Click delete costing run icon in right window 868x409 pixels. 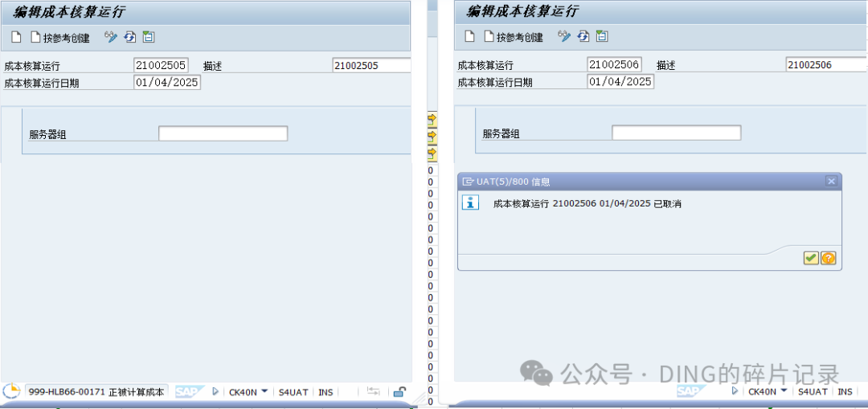tap(602, 37)
